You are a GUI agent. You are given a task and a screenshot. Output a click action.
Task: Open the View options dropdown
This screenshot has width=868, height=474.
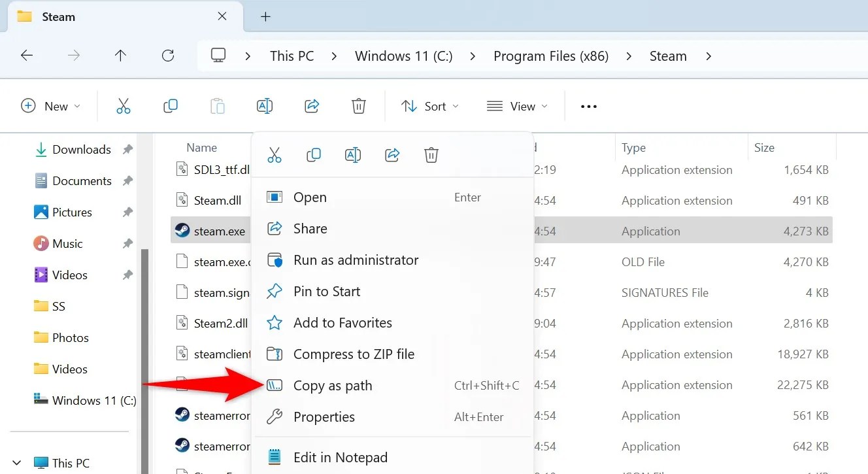[517, 105]
